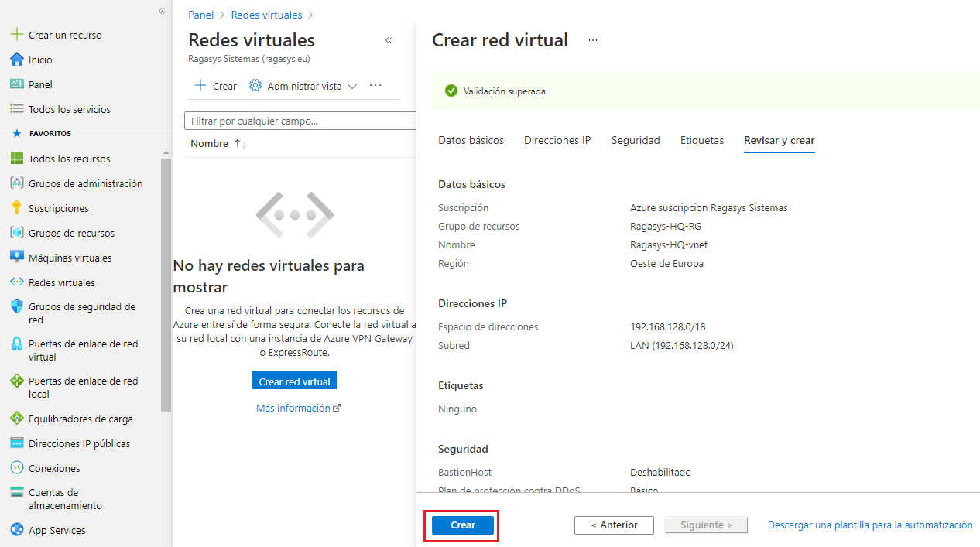Click the Puertas de enlace de red virtual icon
Image resolution: width=980 pixels, height=547 pixels.
16,344
